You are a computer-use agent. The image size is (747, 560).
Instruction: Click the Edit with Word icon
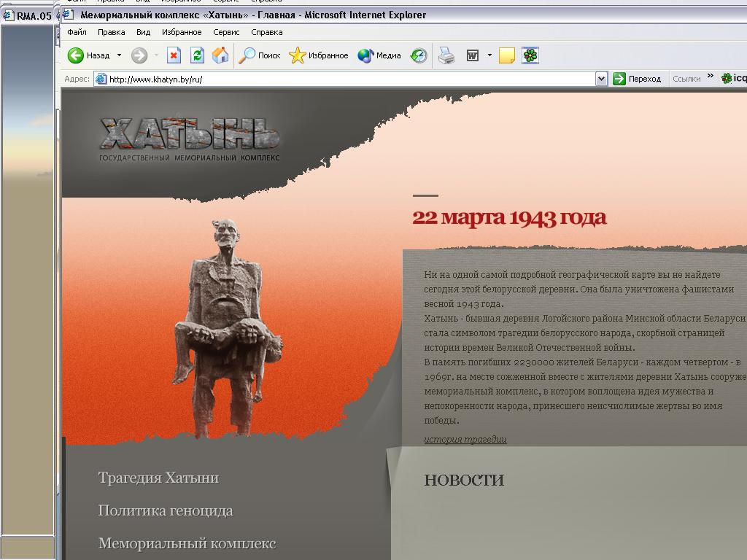click(x=473, y=55)
